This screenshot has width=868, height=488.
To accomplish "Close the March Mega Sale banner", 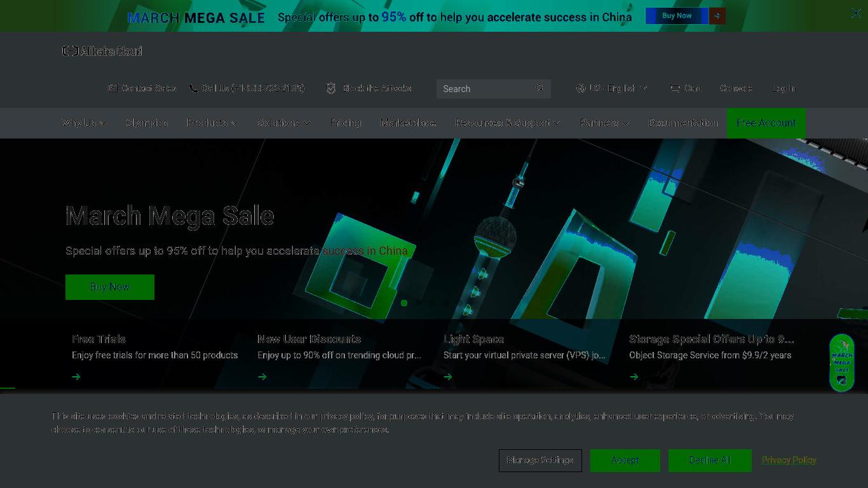I will (856, 13).
